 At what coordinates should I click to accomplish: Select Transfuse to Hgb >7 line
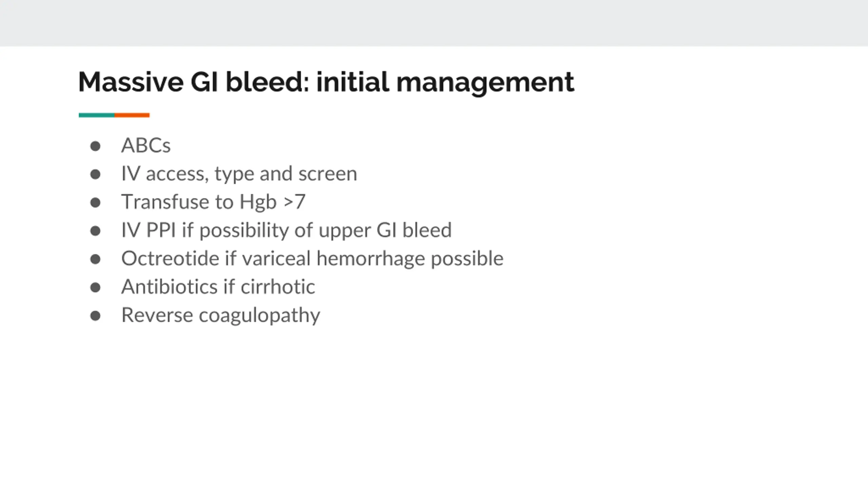pyautogui.click(x=214, y=202)
